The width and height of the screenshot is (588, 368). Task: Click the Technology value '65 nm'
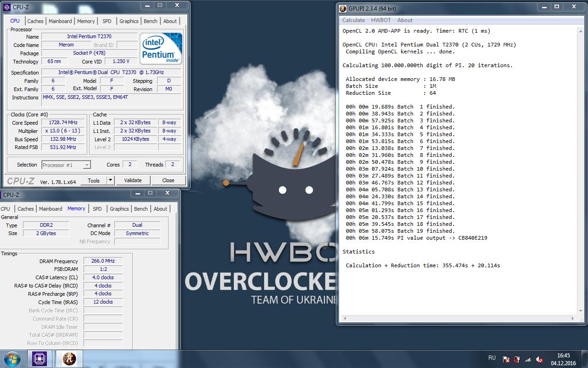(54, 61)
